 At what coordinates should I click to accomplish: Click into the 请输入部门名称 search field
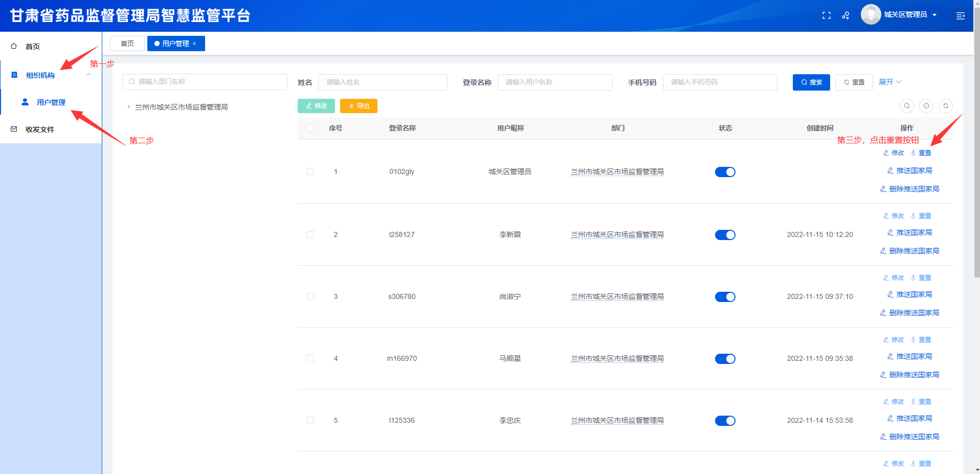tap(205, 82)
